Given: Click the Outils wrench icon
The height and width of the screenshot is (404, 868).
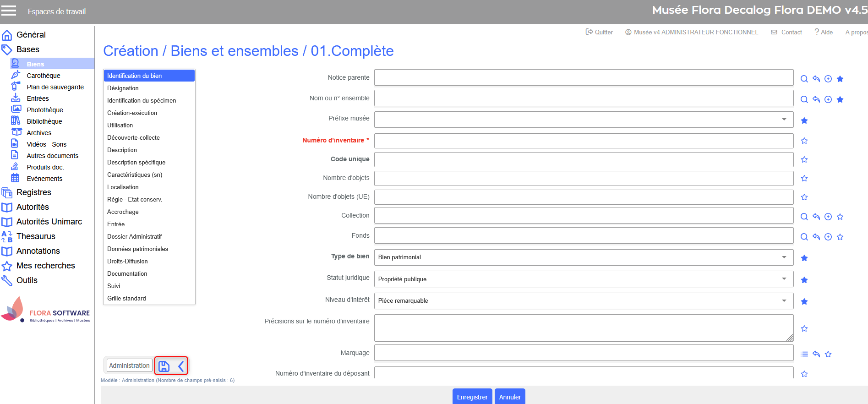Looking at the screenshot, I should coord(7,280).
